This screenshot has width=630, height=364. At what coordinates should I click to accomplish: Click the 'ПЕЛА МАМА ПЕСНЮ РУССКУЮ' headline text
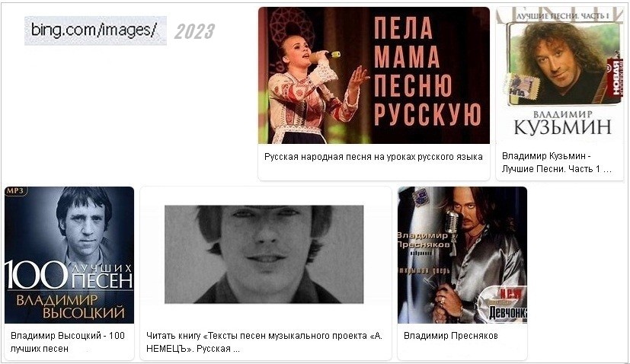tap(427, 72)
